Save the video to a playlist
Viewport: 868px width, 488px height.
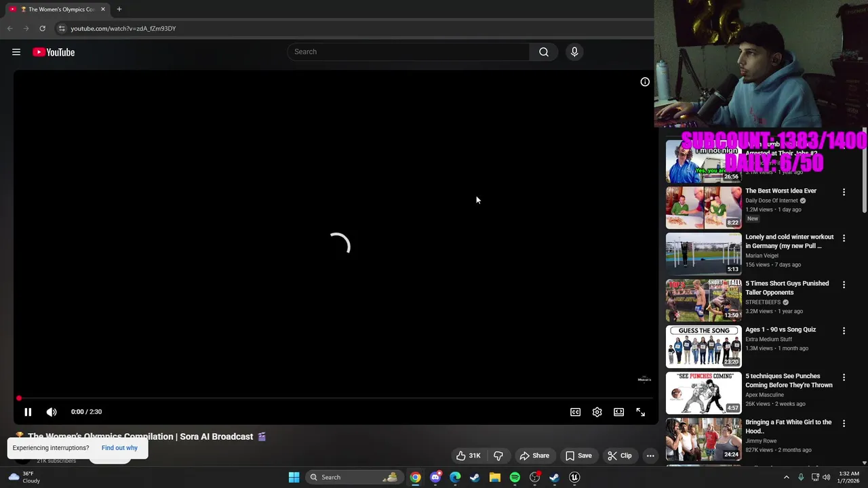578,455
